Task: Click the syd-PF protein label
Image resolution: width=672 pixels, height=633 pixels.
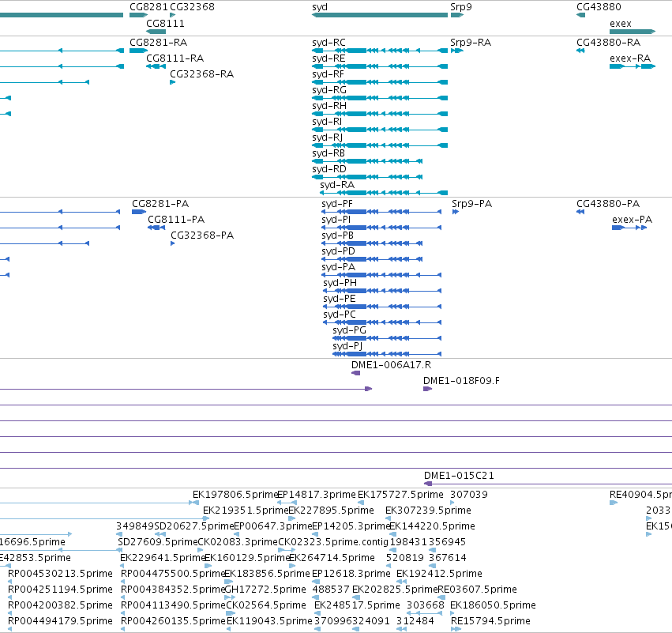Action: (337, 204)
